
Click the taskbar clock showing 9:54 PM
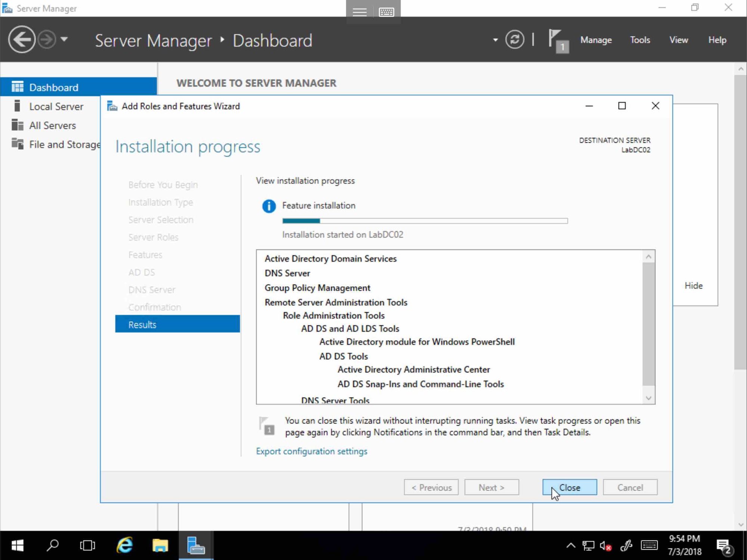684,545
